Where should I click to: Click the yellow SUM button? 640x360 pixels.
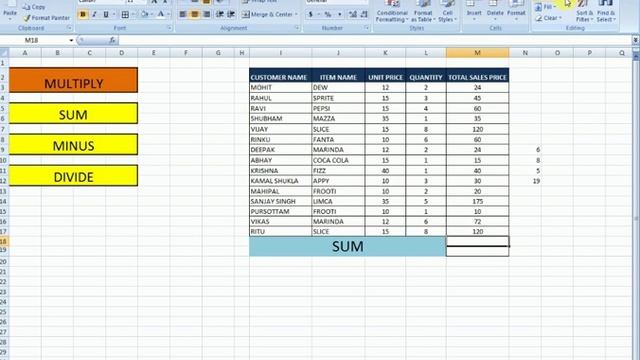73,113
